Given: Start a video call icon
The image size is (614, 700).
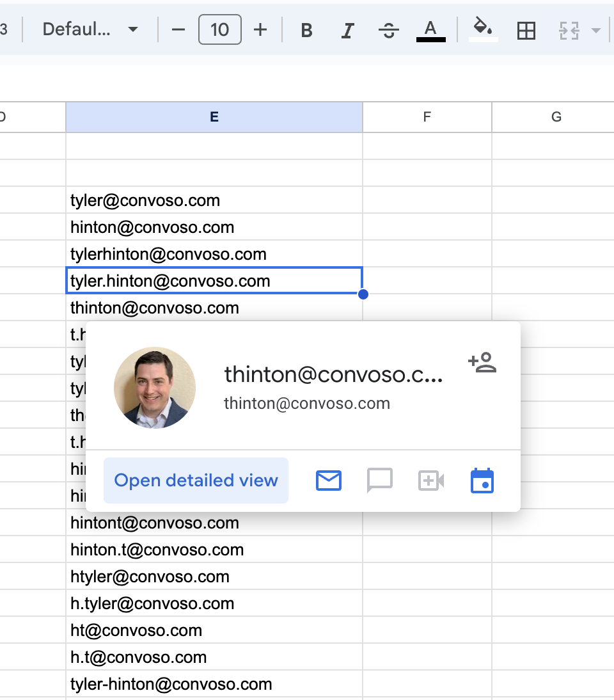Looking at the screenshot, I should click(431, 481).
